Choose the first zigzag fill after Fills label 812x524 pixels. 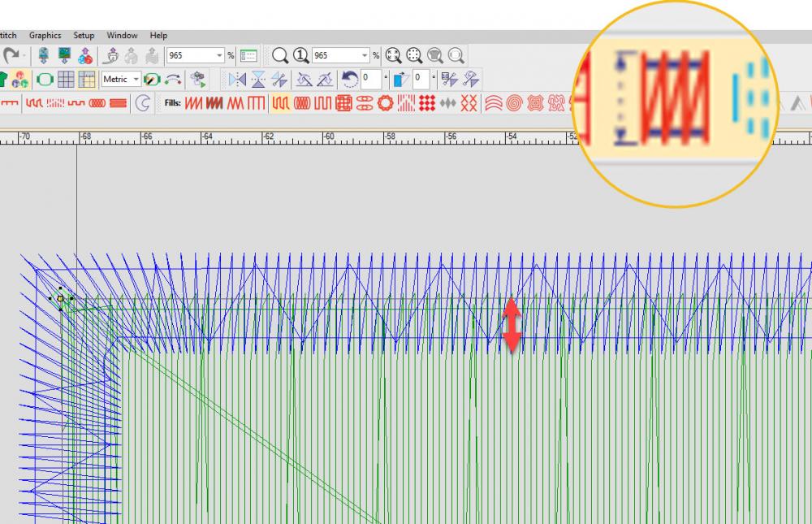coord(193,103)
